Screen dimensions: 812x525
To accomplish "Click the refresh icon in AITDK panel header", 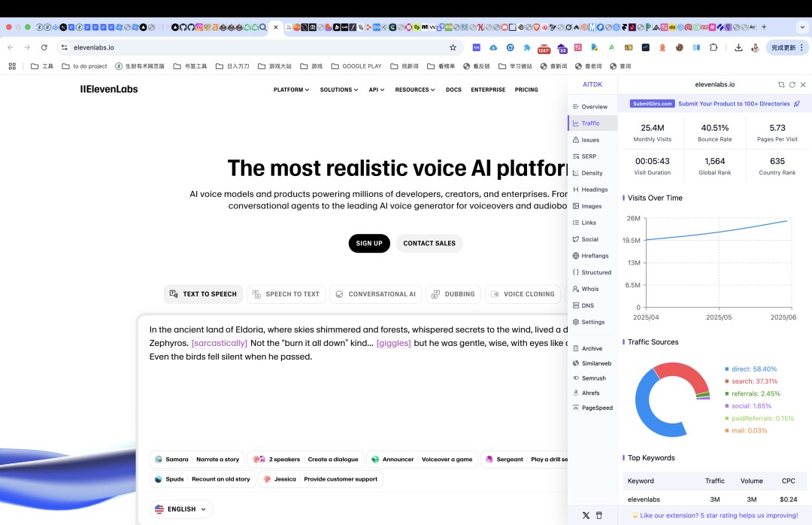I will (x=792, y=84).
